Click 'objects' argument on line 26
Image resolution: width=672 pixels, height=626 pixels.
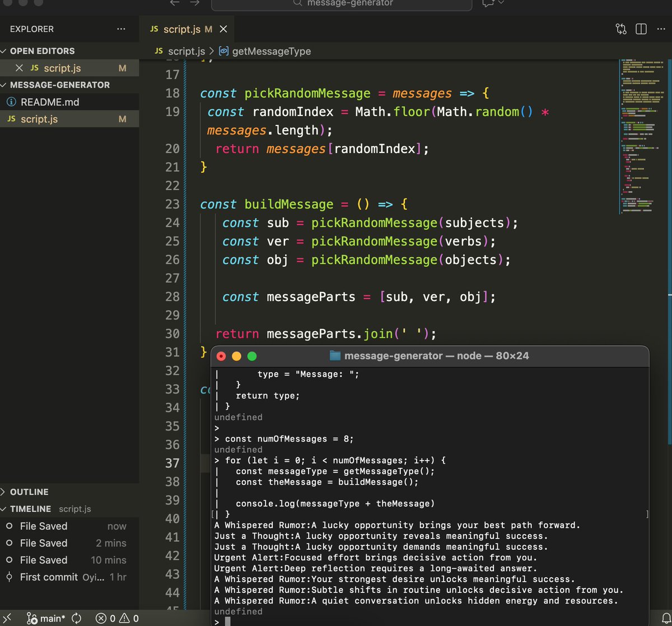(x=471, y=259)
